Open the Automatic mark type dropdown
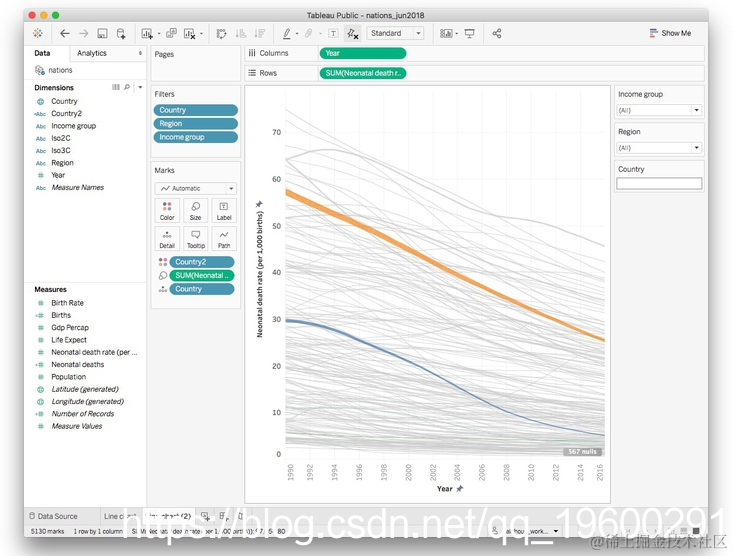This screenshot has height=556, width=733. (x=195, y=188)
